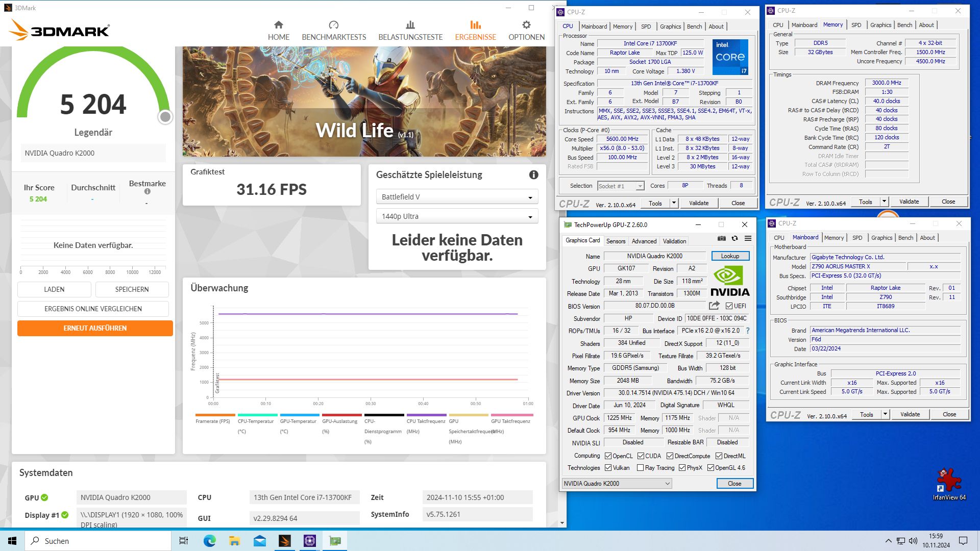Open the ERGEBNISSE results section
The height and width of the screenshot is (551, 980).
475,31
